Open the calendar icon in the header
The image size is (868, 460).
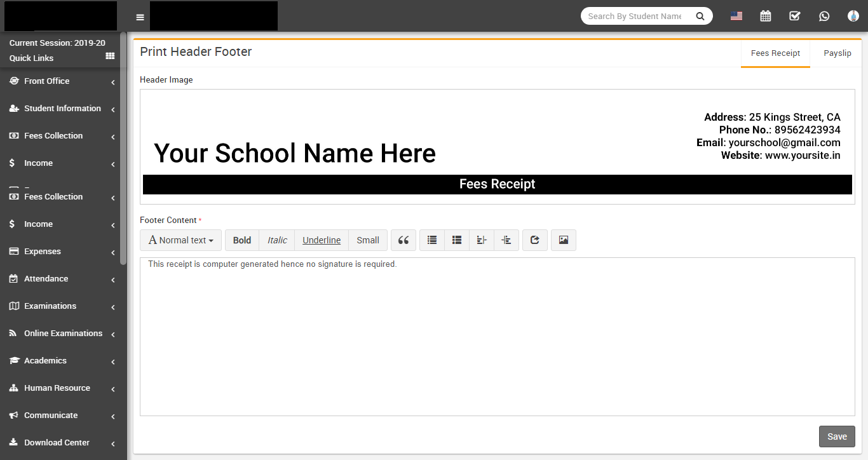point(766,17)
